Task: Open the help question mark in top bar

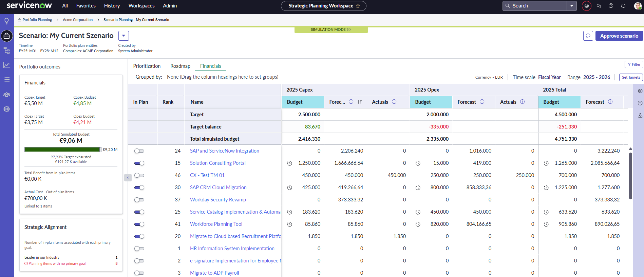Action: click(x=611, y=6)
